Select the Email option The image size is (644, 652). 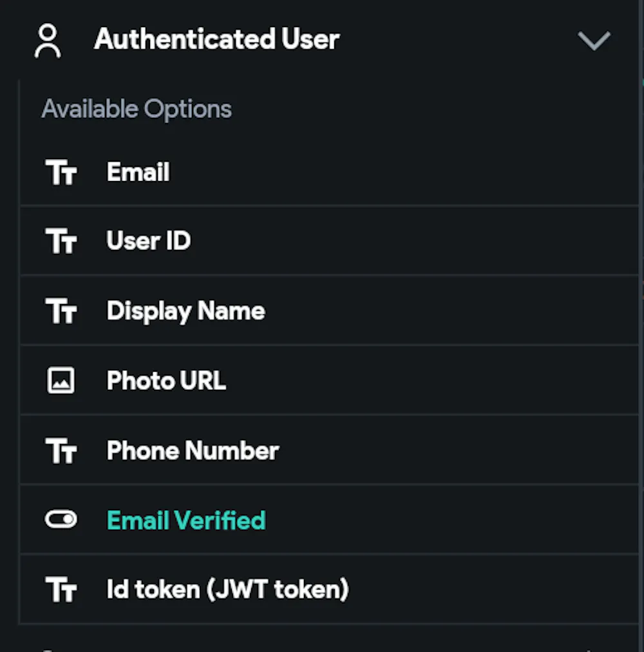[138, 173]
